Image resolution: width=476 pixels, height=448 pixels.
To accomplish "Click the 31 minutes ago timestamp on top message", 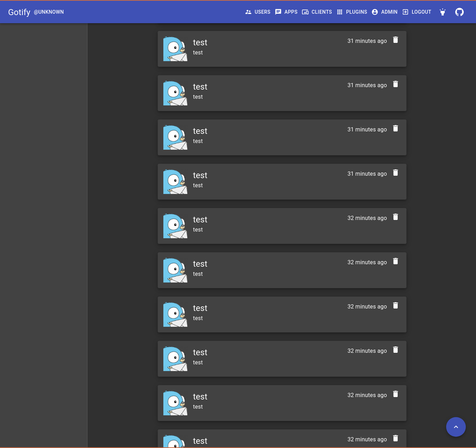I will [367, 41].
